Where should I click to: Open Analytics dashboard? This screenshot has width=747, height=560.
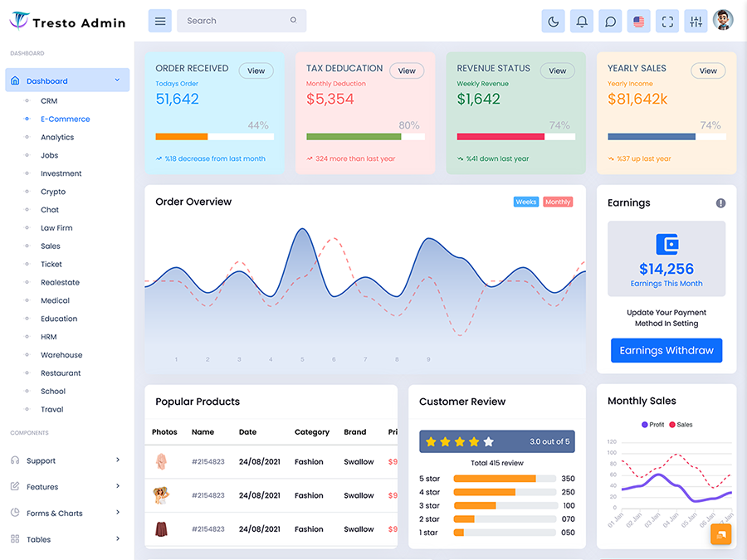(x=57, y=137)
